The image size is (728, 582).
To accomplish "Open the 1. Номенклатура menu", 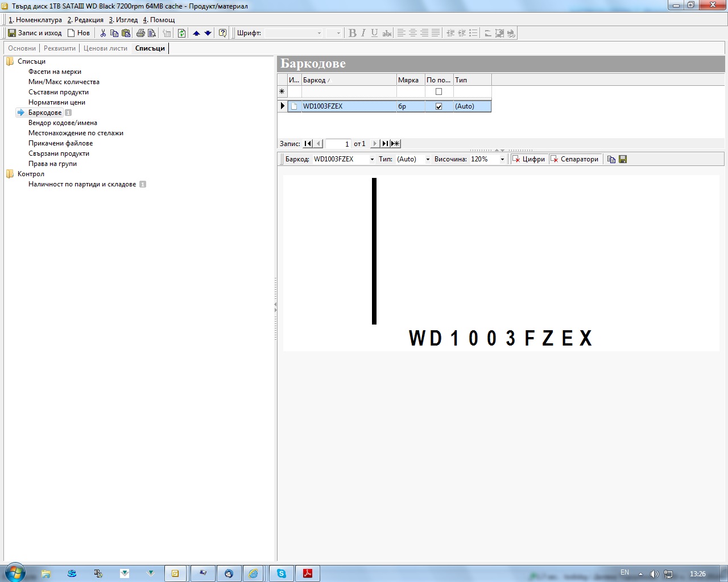I will [35, 20].
